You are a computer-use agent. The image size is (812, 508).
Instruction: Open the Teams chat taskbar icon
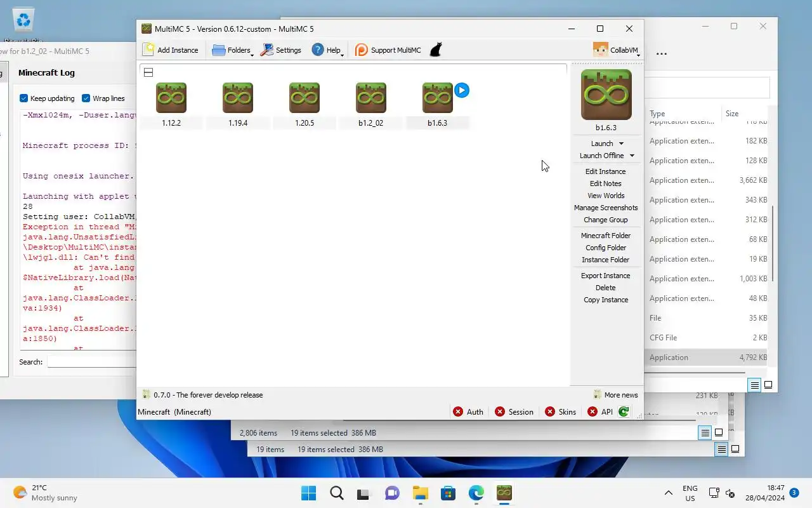point(392,493)
